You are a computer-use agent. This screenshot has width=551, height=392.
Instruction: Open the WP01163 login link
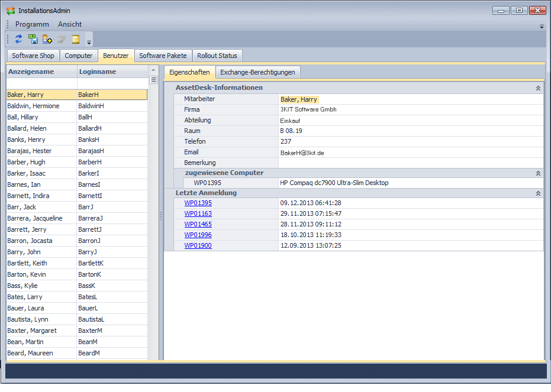198,213
